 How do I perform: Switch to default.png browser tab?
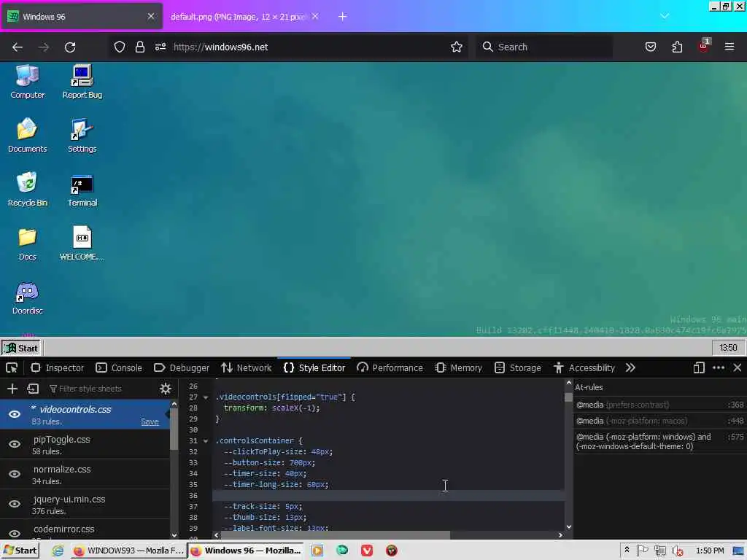tap(239, 17)
